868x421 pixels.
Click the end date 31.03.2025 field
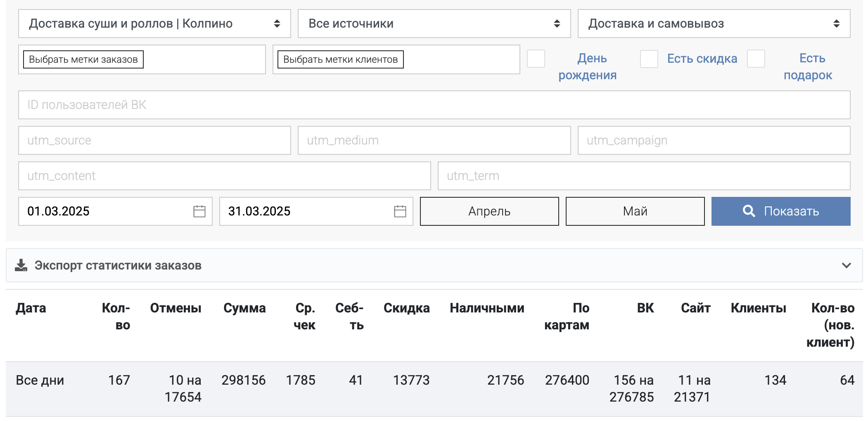316,211
